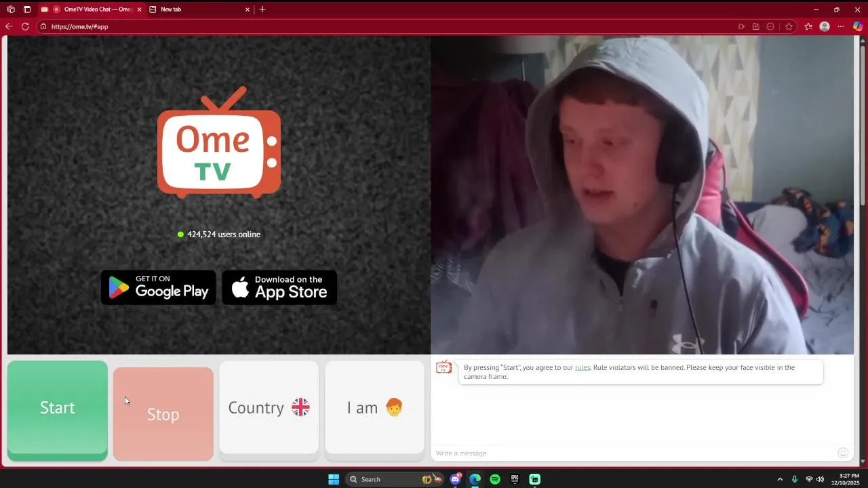Open Edge settings and more menu
The height and width of the screenshot is (488, 868).
[x=841, y=26]
